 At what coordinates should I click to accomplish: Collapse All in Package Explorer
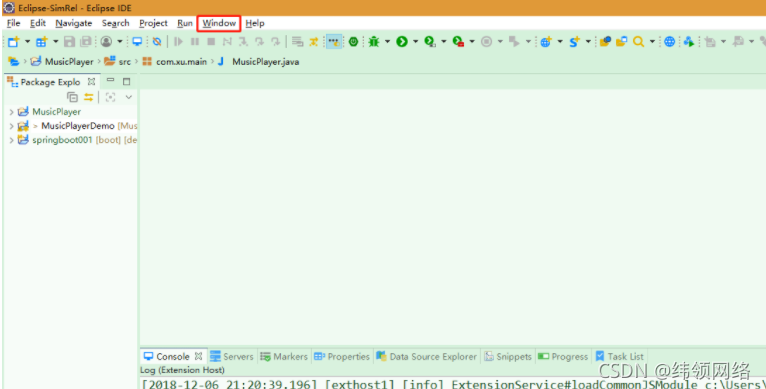pos(72,97)
